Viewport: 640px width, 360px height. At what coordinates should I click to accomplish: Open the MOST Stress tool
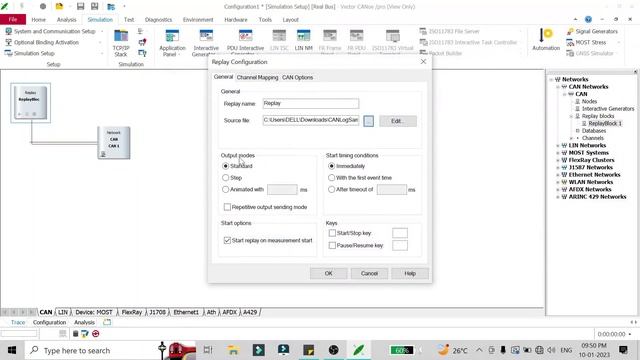click(587, 42)
